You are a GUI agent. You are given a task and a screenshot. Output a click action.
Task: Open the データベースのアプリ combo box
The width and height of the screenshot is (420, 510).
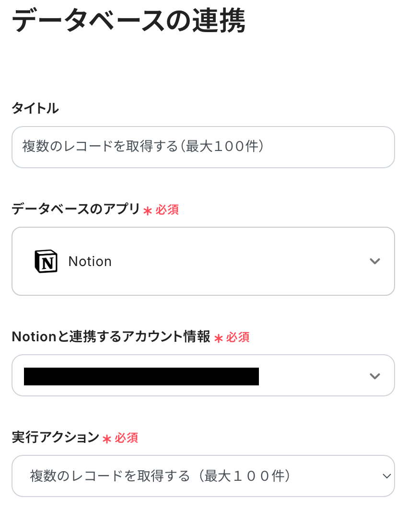(x=203, y=261)
